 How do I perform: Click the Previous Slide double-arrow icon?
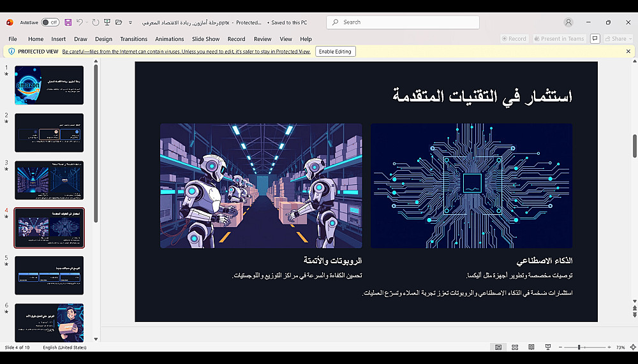coord(635,309)
